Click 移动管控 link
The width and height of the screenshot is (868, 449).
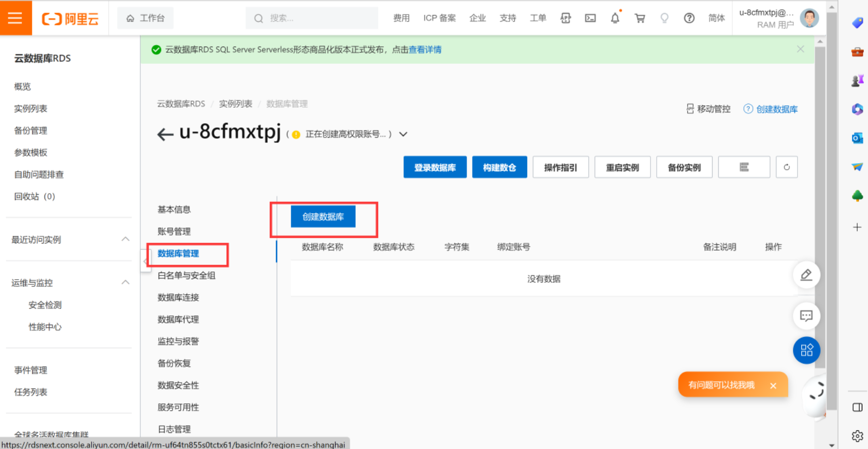[708, 109]
